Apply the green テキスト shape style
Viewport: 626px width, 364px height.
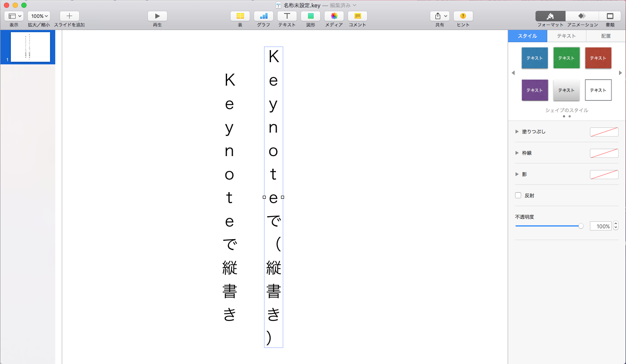(566, 58)
